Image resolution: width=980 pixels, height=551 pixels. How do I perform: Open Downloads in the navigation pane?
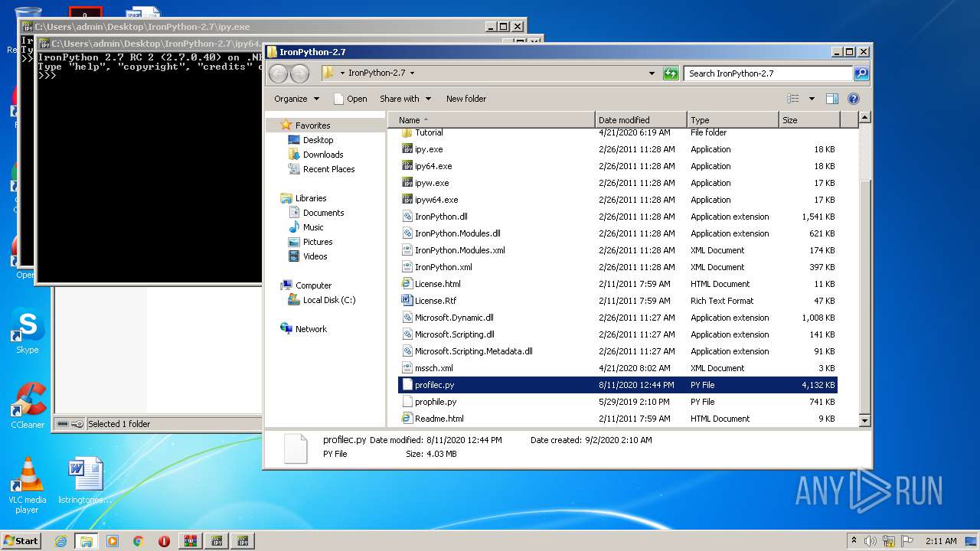pos(322,155)
